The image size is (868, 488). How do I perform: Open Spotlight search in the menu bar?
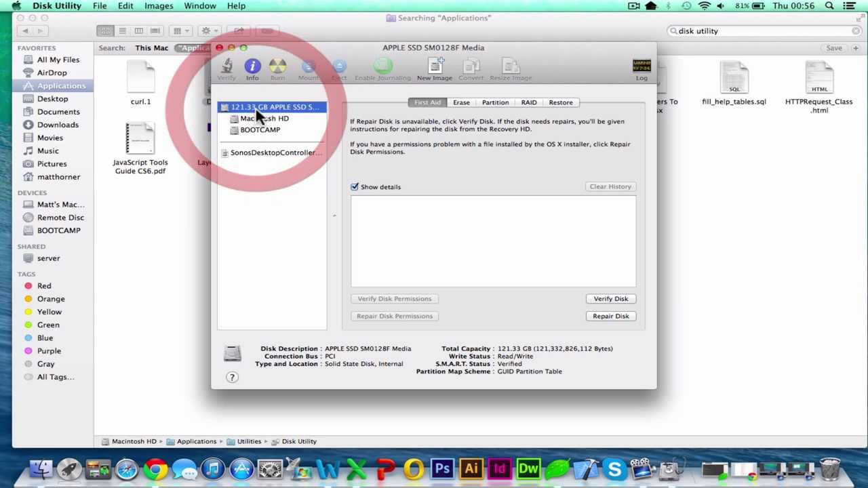[829, 5]
